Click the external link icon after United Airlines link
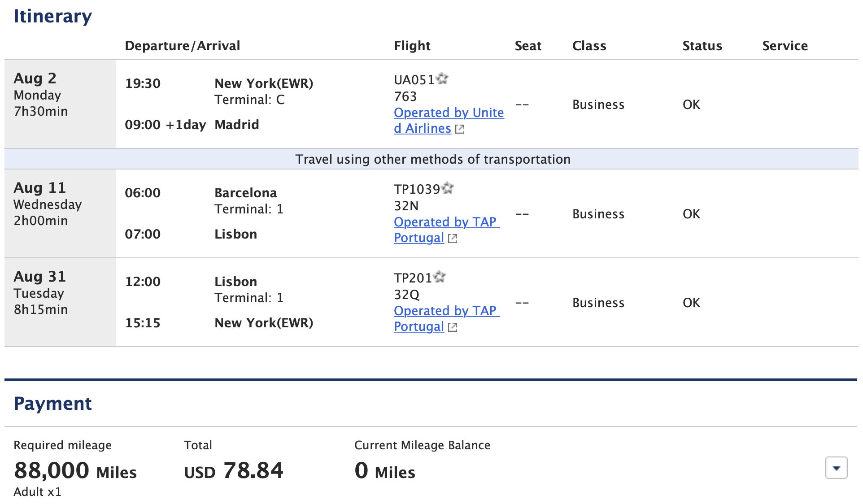 [459, 129]
